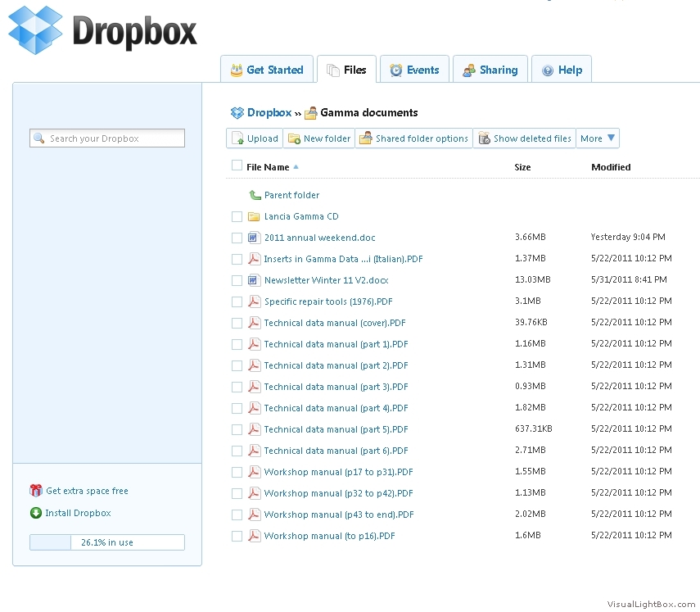This screenshot has width=700, height=612.
Task: Click the green Parent folder arrow icon
Action: coord(255,195)
